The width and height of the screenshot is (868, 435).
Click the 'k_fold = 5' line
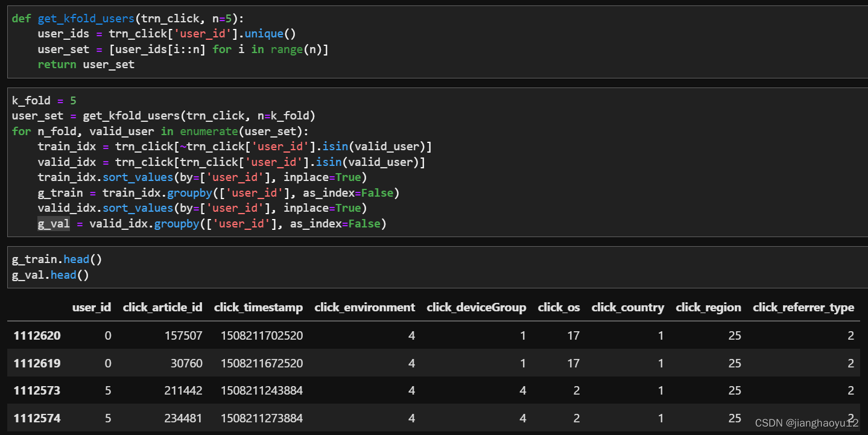(x=44, y=100)
